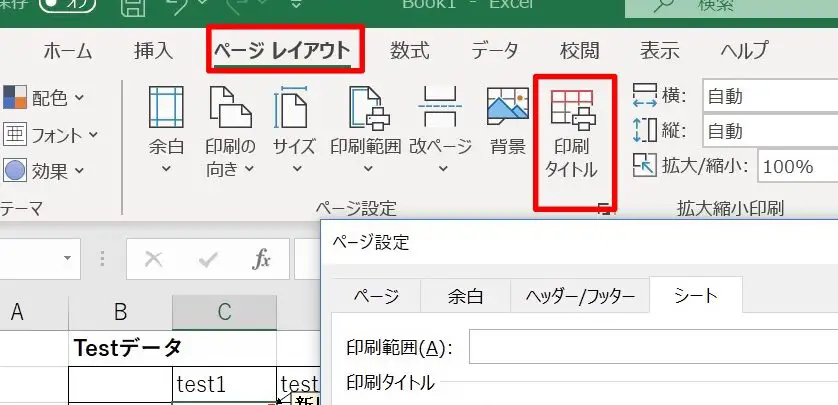Select the ヘッダー/フッター tab in dialog
The height and width of the screenshot is (405, 838).
click(x=579, y=296)
